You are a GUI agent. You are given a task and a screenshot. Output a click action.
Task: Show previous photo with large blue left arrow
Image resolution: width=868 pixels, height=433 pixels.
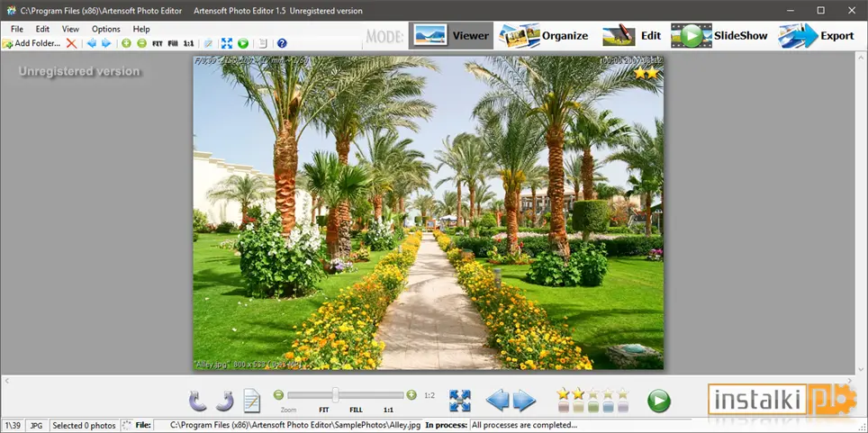click(x=497, y=401)
